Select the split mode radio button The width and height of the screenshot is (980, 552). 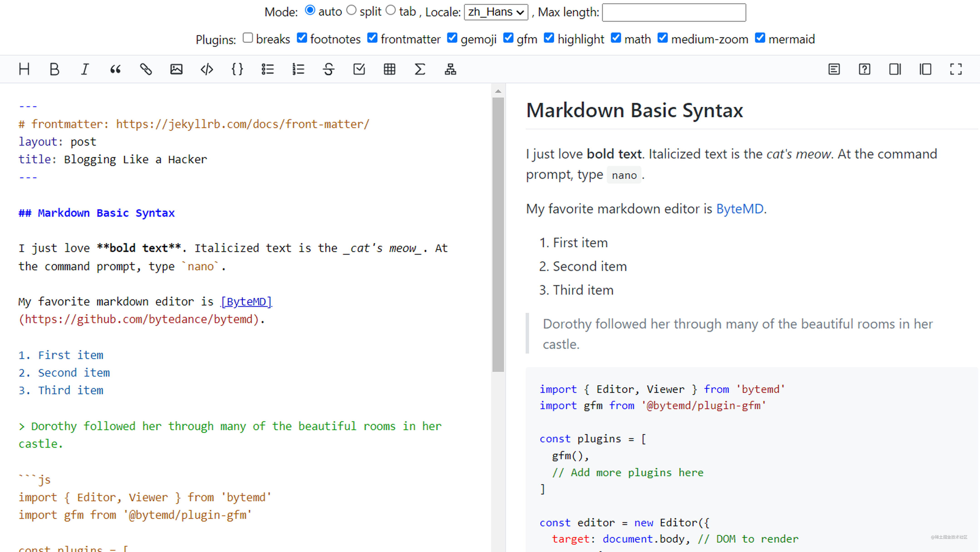[351, 10]
